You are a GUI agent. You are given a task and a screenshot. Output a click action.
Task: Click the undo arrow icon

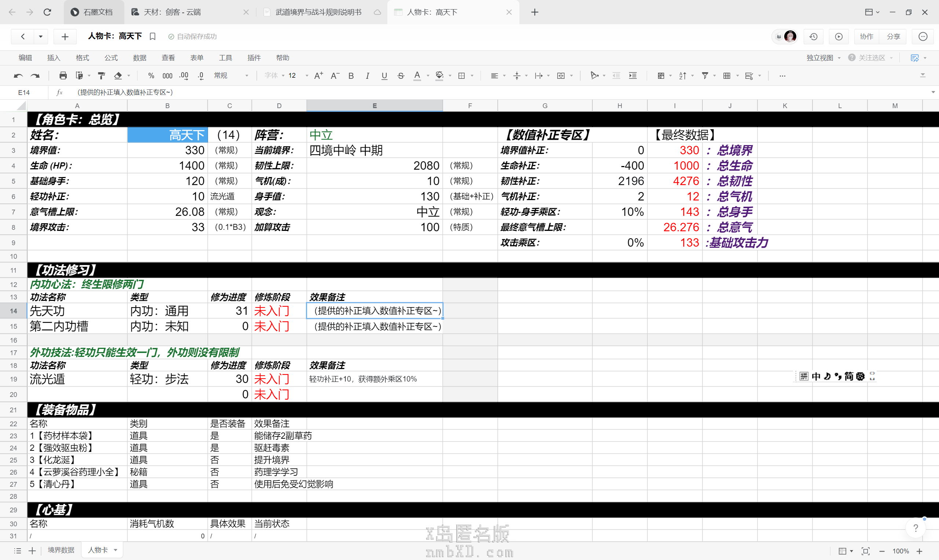tap(18, 76)
